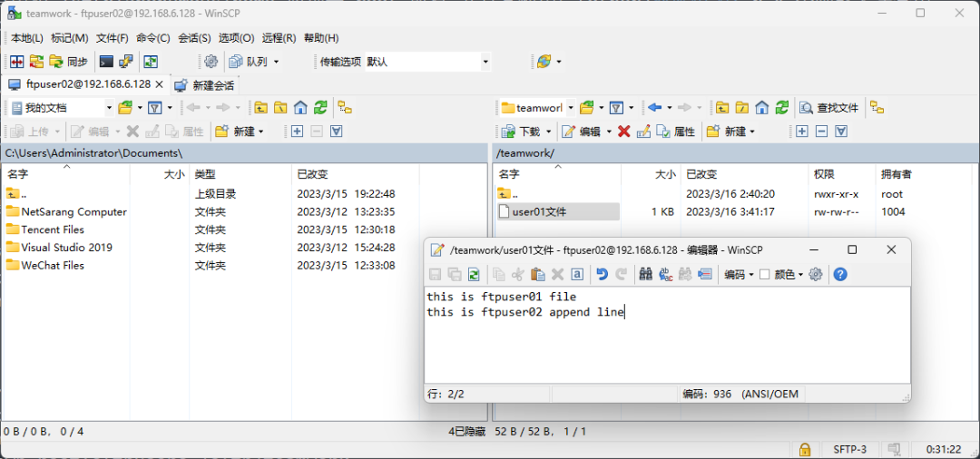Click the red delete X in remote toolbar
980x459 pixels.
pyautogui.click(x=623, y=132)
